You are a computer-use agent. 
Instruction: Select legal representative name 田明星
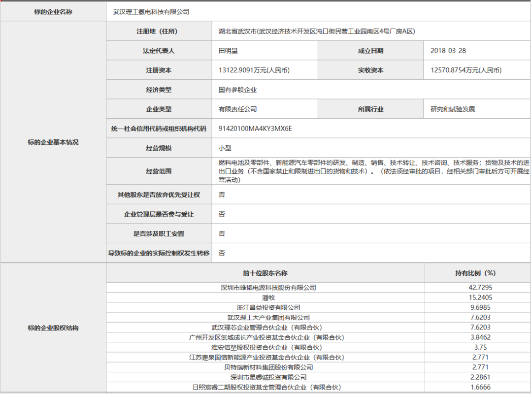[228, 51]
